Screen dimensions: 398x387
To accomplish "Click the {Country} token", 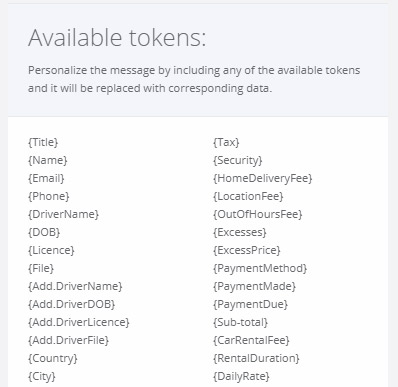I will (53, 358).
